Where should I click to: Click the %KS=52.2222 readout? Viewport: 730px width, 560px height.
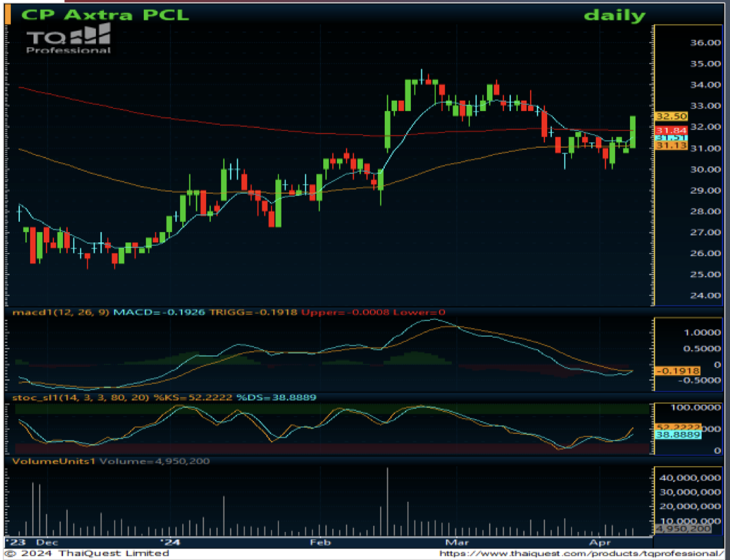point(193,398)
